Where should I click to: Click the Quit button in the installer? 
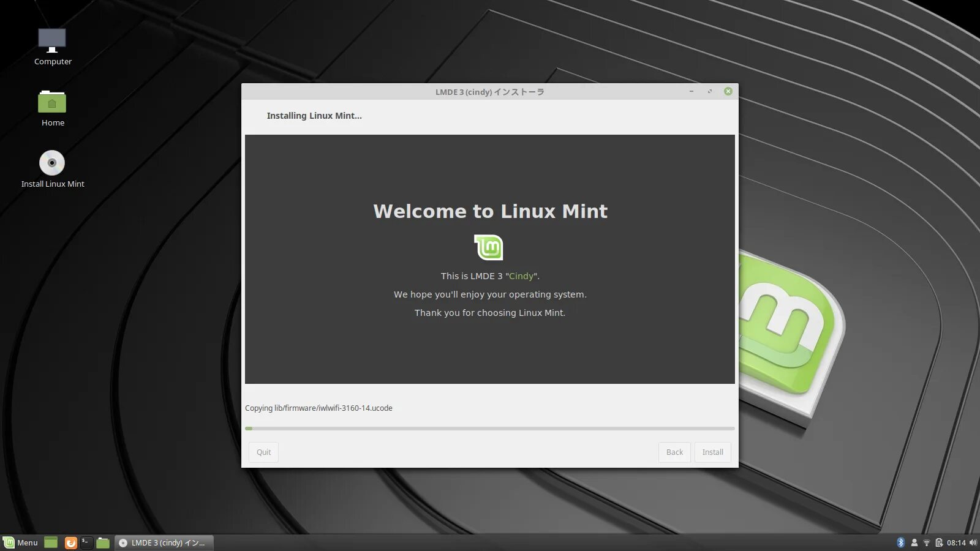coord(263,452)
